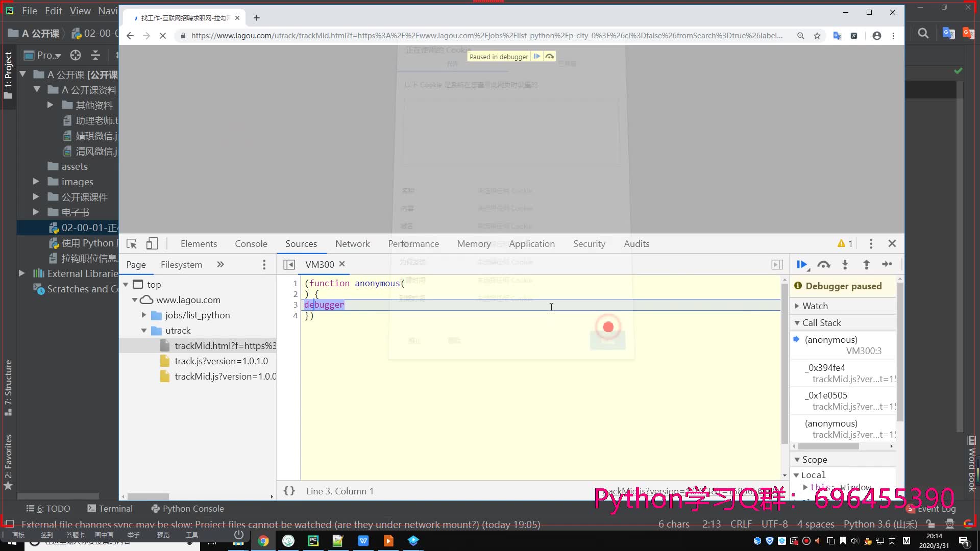
Task: Click the Pretty print source code icon
Action: tap(289, 490)
